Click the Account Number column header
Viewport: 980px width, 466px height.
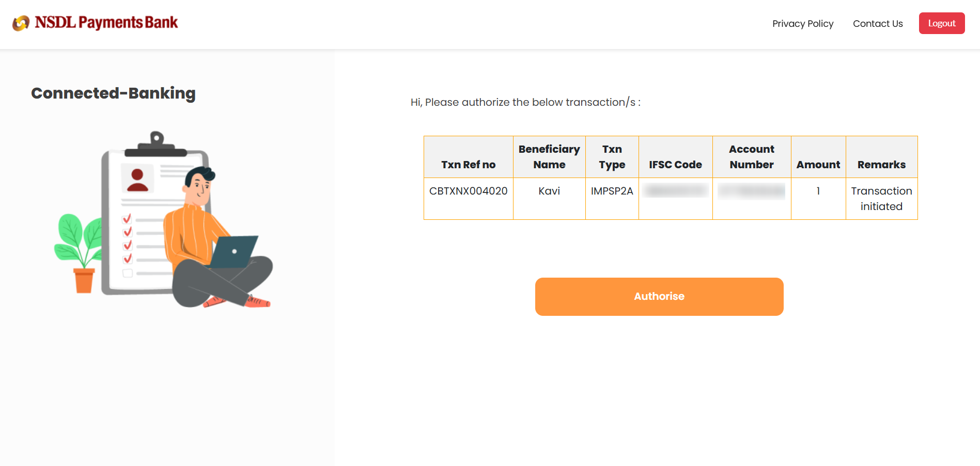click(x=751, y=157)
